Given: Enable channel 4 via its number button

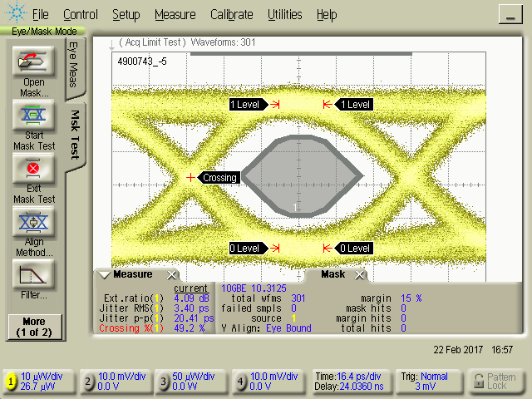Looking at the screenshot, I should pyautogui.click(x=241, y=382).
